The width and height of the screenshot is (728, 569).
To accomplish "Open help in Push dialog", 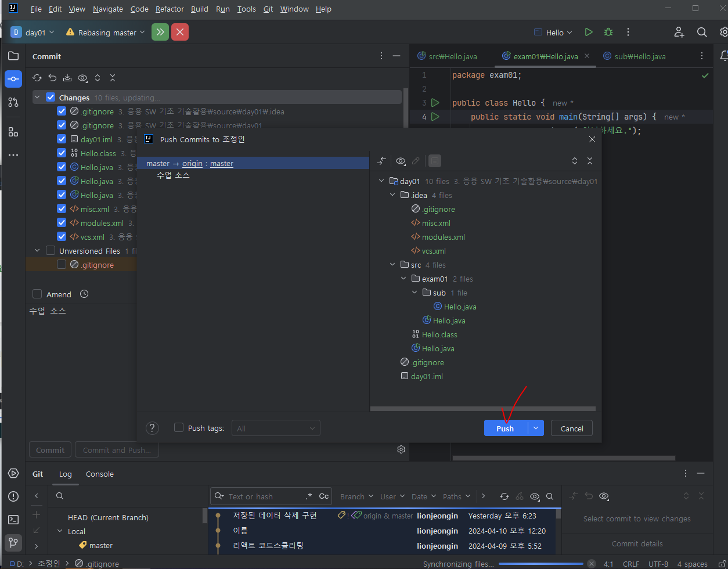I will [152, 428].
